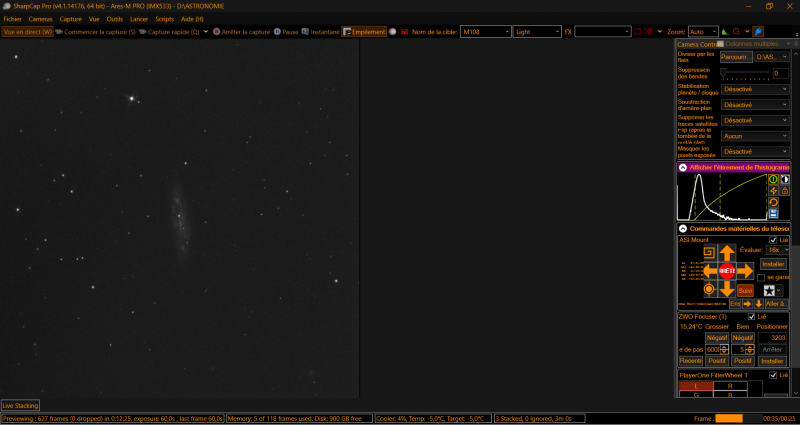Click the focuser position field 3203
Image resolution: width=800 pixels, height=425 pixels.
coord(772,338)
